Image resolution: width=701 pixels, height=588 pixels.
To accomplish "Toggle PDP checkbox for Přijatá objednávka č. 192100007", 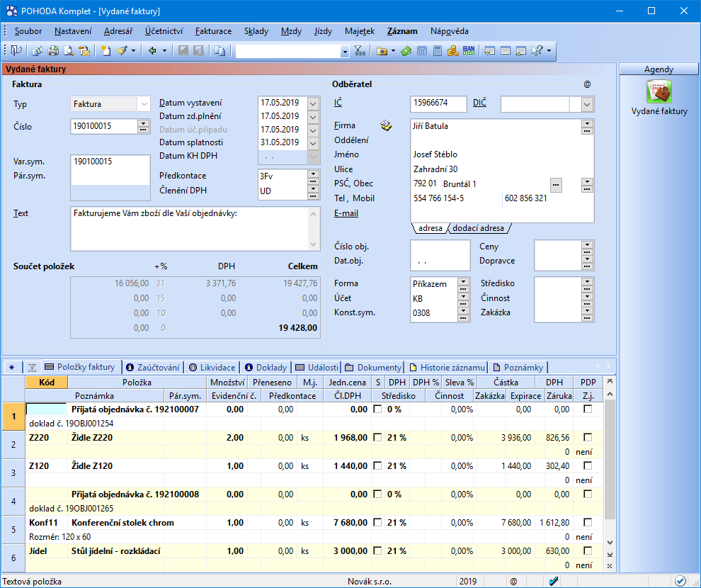I will 588,409.
